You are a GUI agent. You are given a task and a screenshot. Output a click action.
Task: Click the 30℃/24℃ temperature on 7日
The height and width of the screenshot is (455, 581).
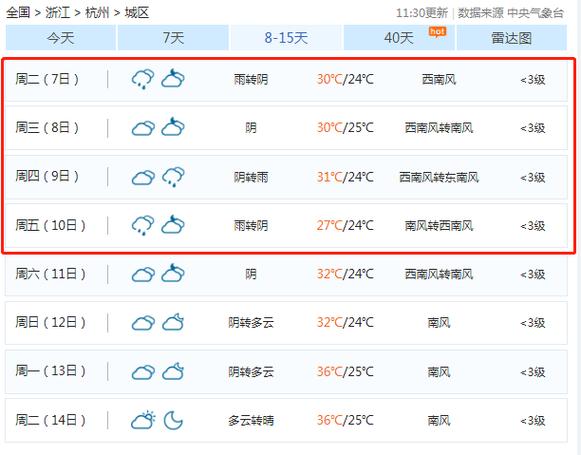tap(345, 79)
